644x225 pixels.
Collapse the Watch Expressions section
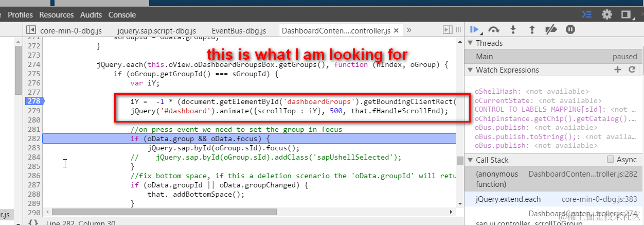click(x=470, y=70)
